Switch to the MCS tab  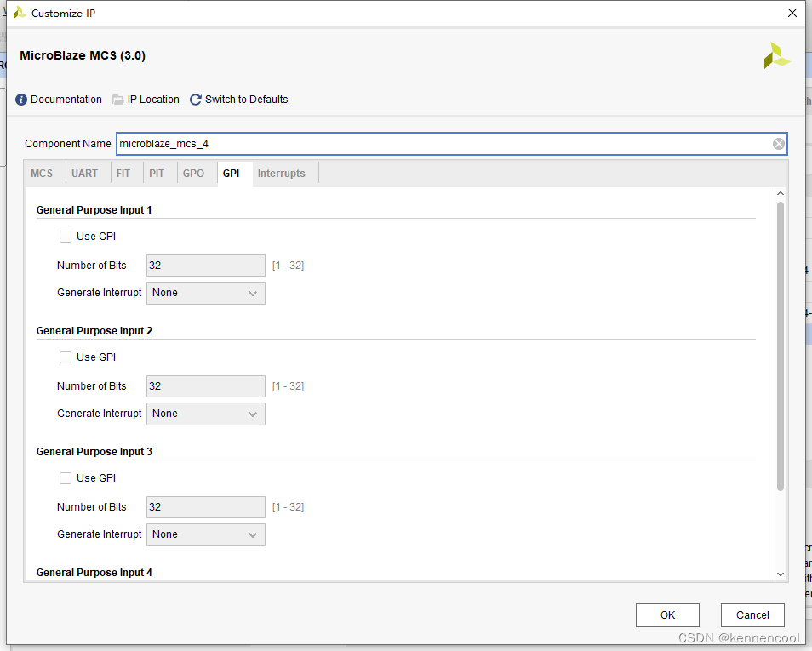pyautogui.click(x=42, y=174)
